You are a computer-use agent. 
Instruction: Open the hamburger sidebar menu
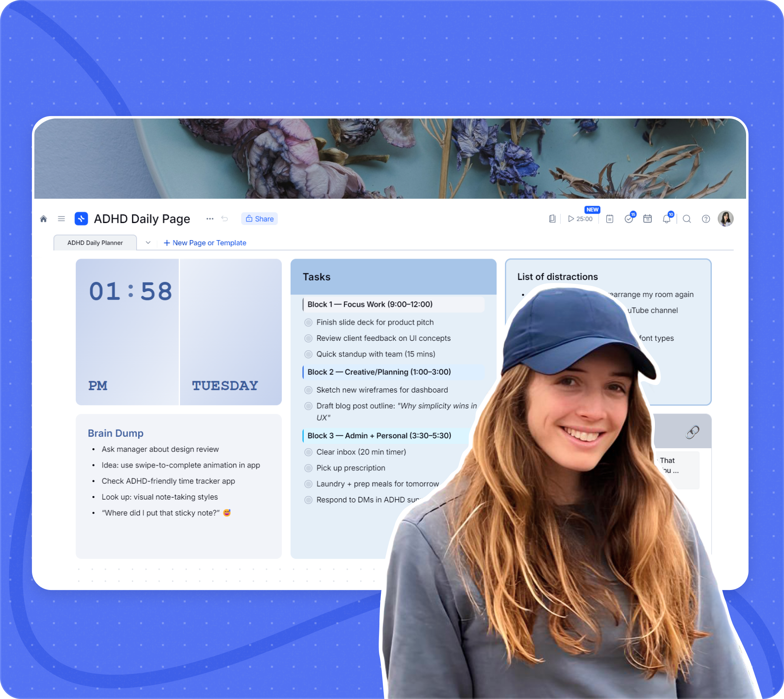[x=61, y=219]
